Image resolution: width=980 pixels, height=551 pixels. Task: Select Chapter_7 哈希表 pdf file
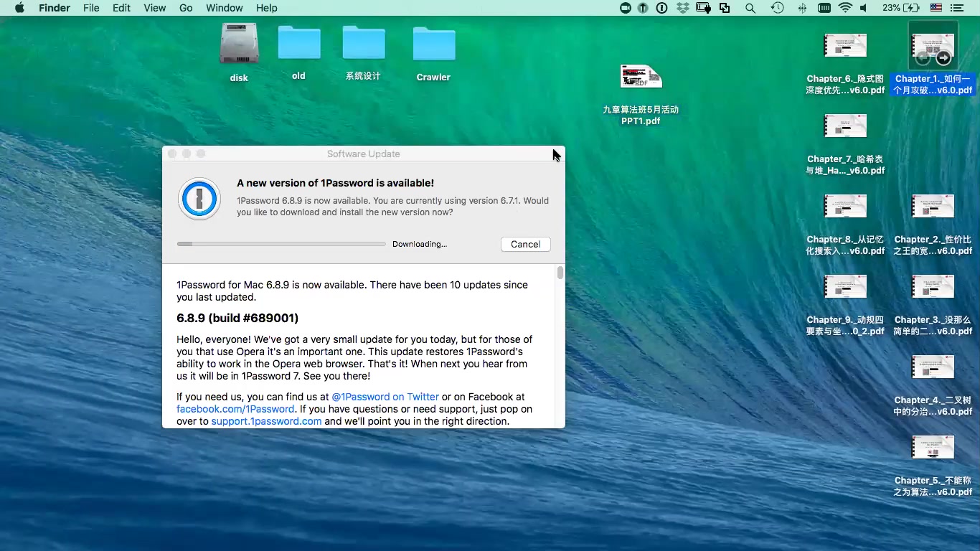click(845, 126)
